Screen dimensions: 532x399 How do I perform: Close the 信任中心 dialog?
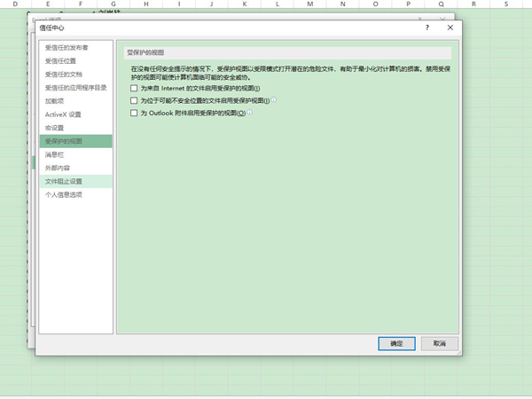[450, 27]
